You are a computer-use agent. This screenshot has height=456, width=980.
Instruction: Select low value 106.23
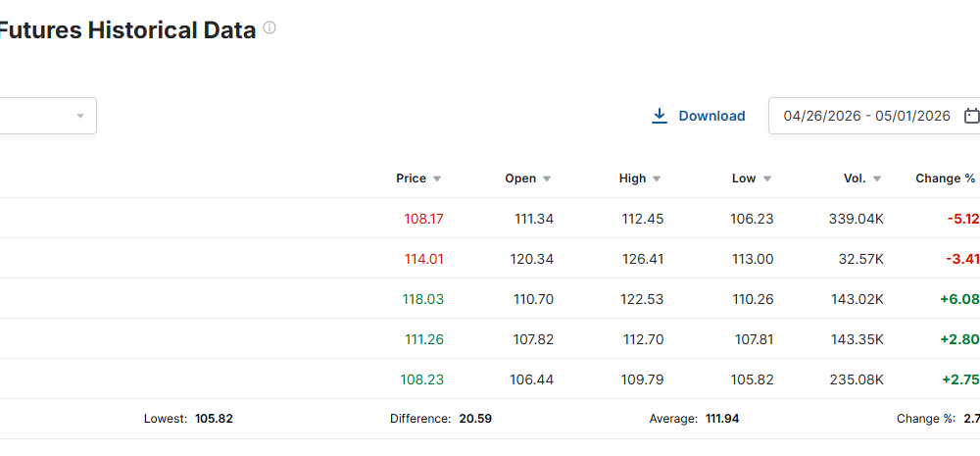(752, 219)
